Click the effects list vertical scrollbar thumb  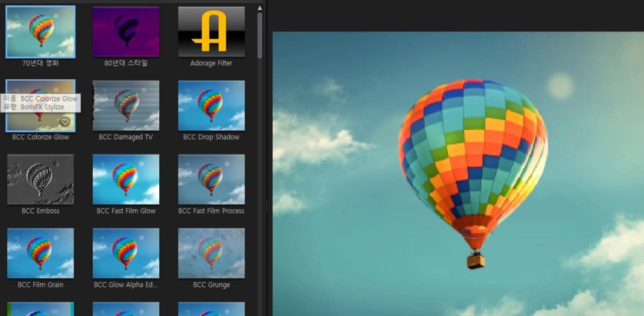259,35
